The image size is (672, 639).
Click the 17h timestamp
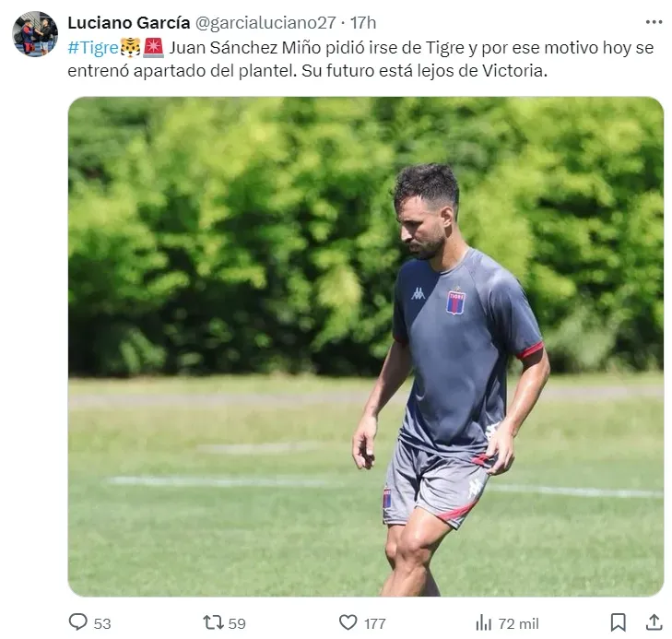pyautogui.click(x=363, y=22)
